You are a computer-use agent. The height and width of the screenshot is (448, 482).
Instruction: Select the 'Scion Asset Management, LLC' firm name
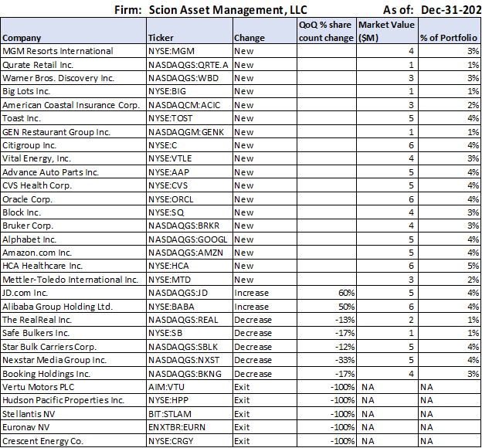coord(228,10)
